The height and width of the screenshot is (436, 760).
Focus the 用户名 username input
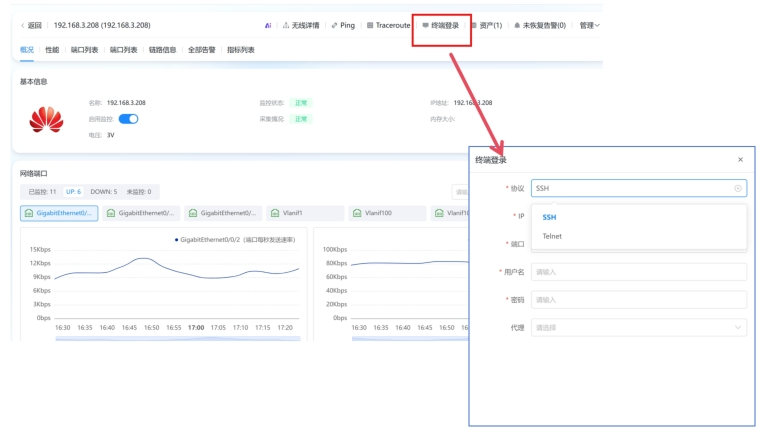pyautogui.click(x=639, y=272)
